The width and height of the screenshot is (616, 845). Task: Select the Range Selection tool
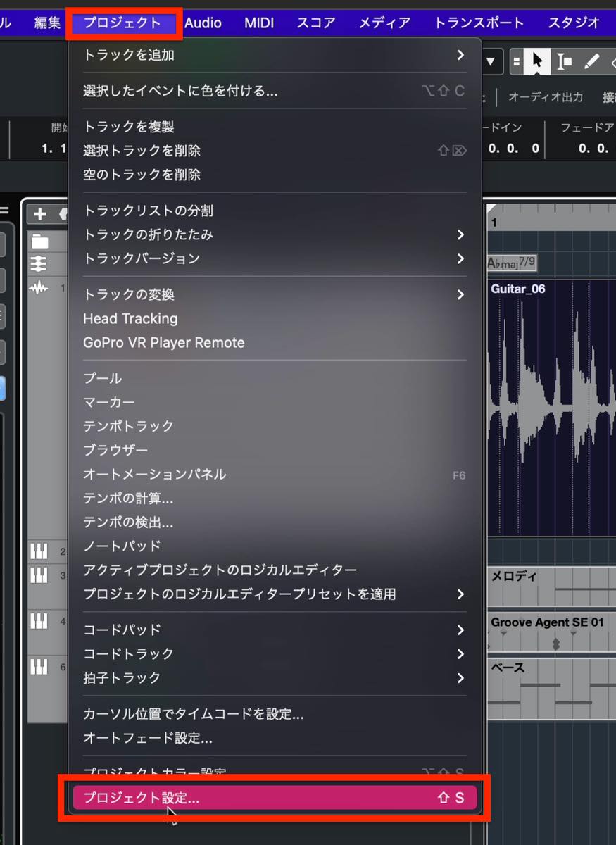[564, 62]
